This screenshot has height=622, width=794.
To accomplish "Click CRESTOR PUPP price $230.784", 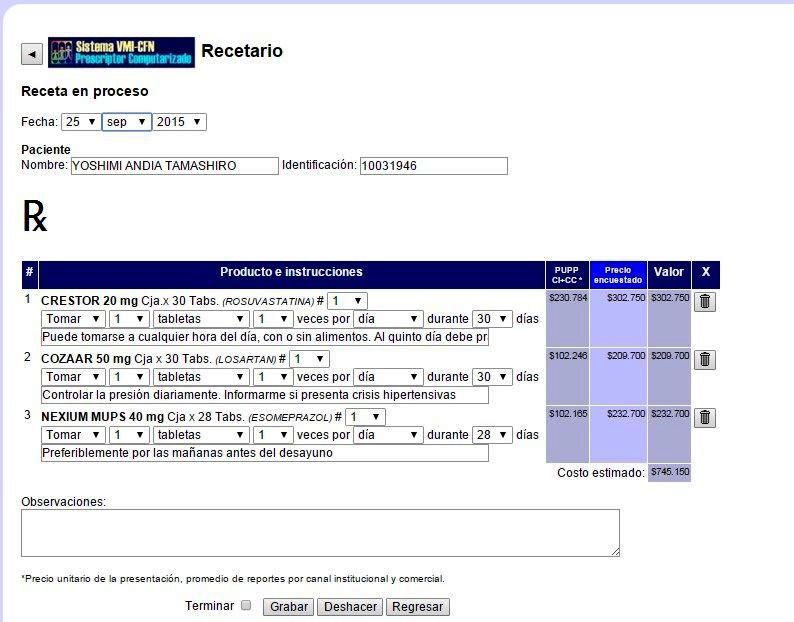I will tap(568, 298).
